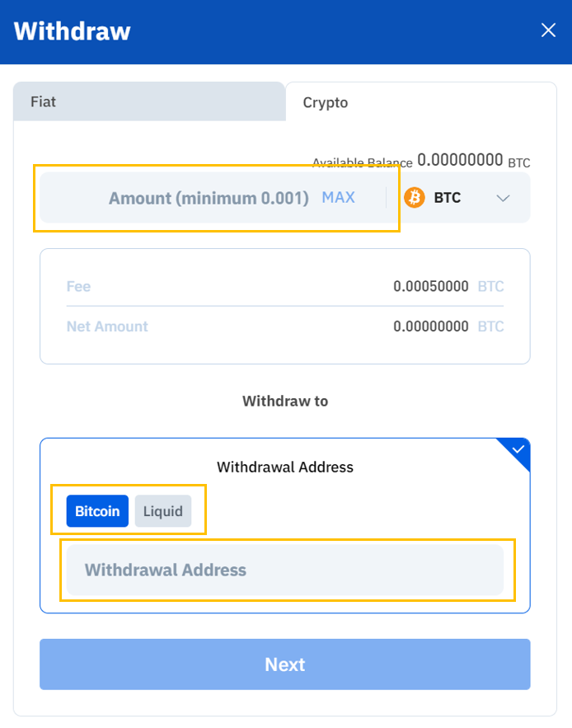
Task: Click the BTC label next to the coin icon
Action: coord(448,197)
